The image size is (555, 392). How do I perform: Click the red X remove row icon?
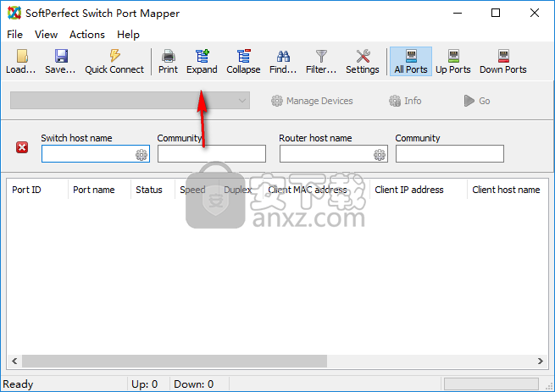point(22,147)
